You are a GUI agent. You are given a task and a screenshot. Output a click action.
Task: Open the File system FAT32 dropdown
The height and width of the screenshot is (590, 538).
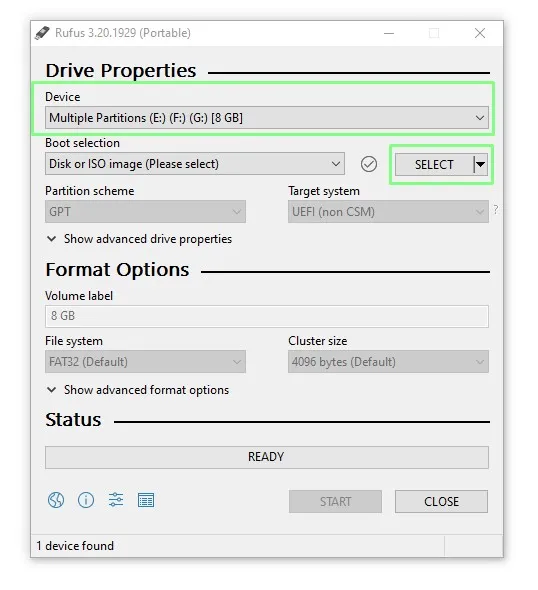click(x=145, y=362)
